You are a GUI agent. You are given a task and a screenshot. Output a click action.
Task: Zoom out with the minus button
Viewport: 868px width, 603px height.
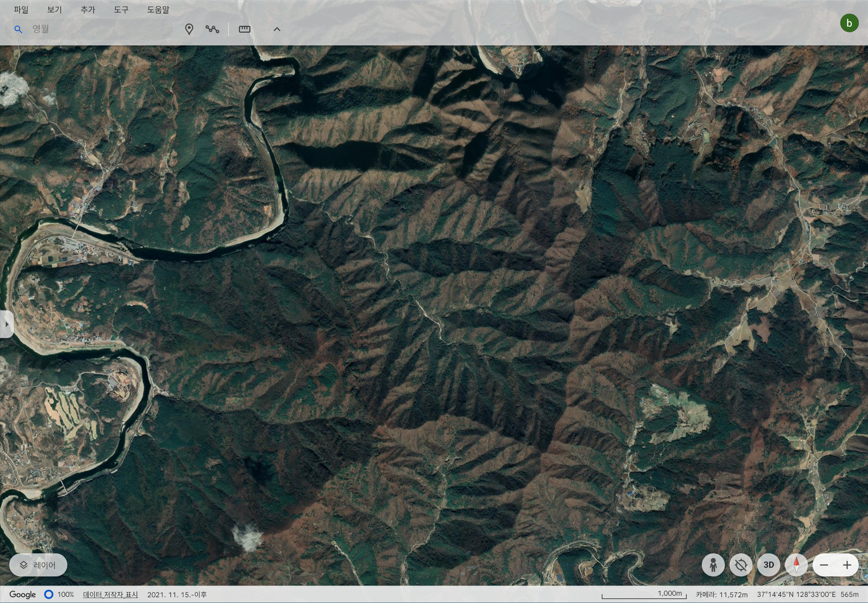pyautogui.click(x=824, y=565)
